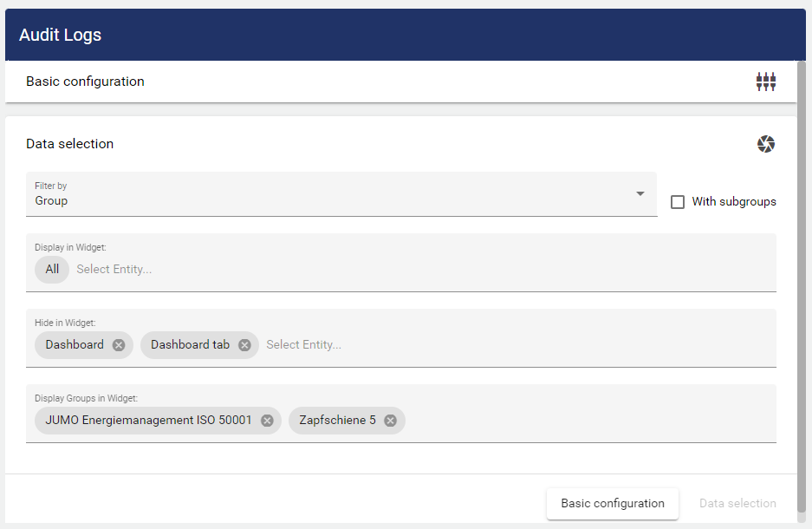Image resolution: width=812 pixels, height=529 pixels.
Task: Select the All chip in Display in Widget
Action: coord(52,270)
